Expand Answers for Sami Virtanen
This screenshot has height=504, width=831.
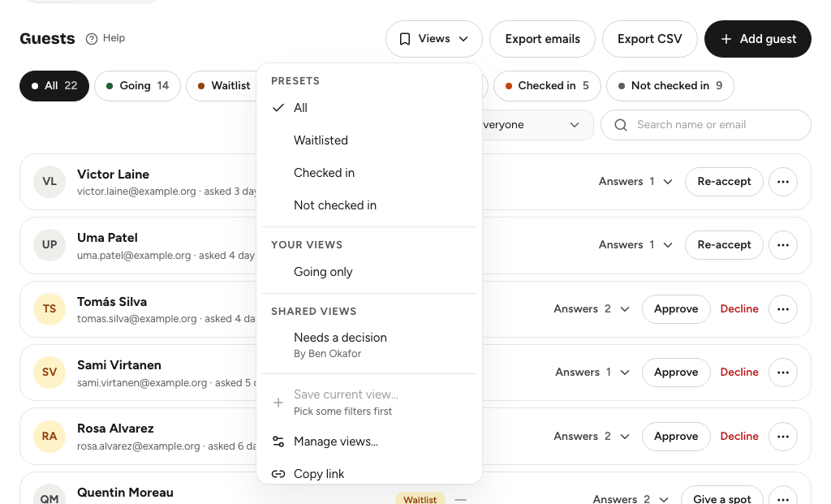pos(592,373)
